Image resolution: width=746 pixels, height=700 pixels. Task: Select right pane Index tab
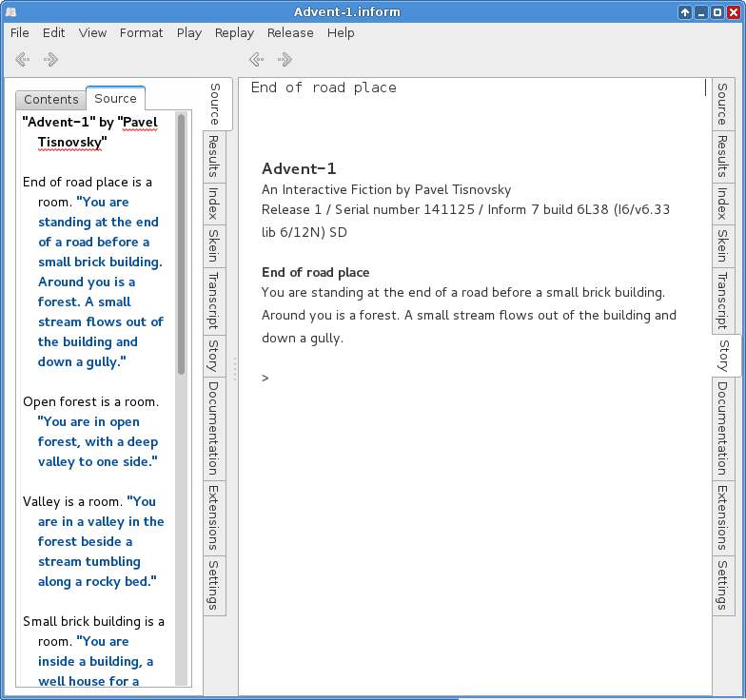722,204
